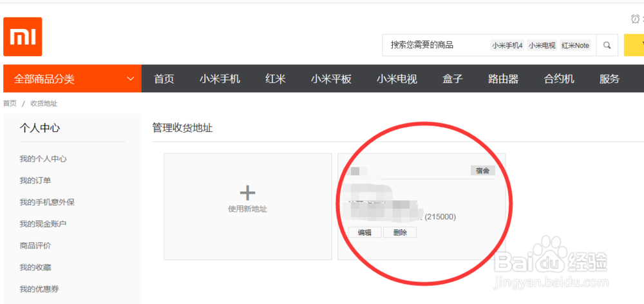This screenshot has height=304, width=644.
Task: Go to the 首页 nav tab
Action: [164, 79]
